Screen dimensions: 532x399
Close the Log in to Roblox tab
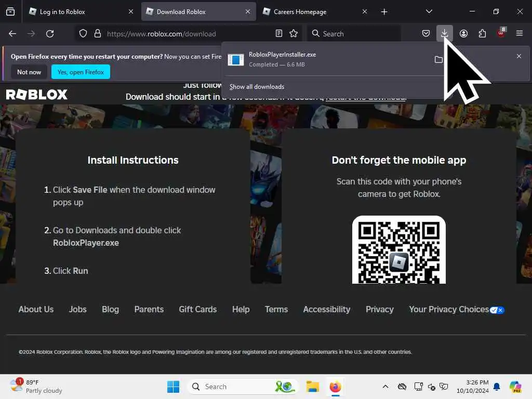point(131,11)
